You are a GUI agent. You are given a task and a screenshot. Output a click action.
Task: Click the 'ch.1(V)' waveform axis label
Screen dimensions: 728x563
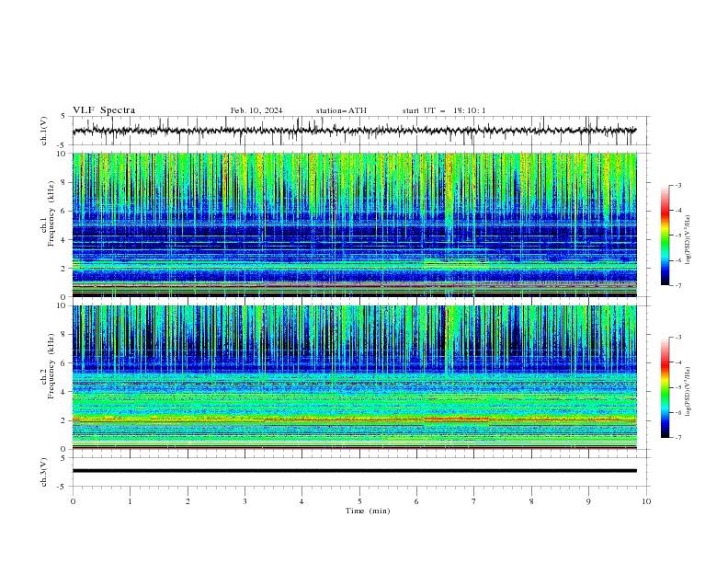44,131
